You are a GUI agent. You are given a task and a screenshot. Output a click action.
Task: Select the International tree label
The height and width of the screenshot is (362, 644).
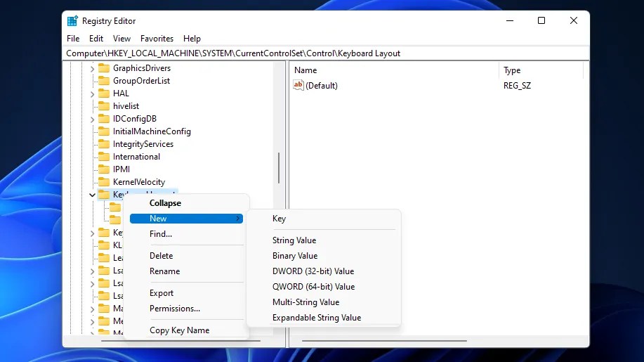136,157
